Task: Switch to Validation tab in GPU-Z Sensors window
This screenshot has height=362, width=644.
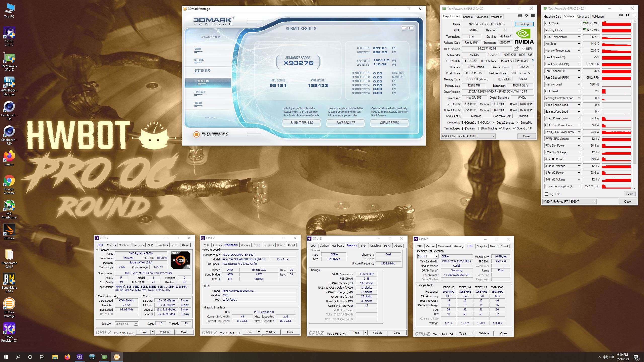Action: (x=598, y=16)
